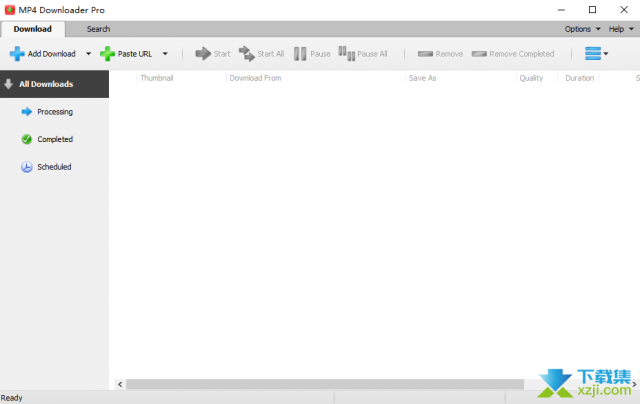The height and width of the screenshot is (404, 640).
Task: Click the Remove label
Action: (449, 54)
